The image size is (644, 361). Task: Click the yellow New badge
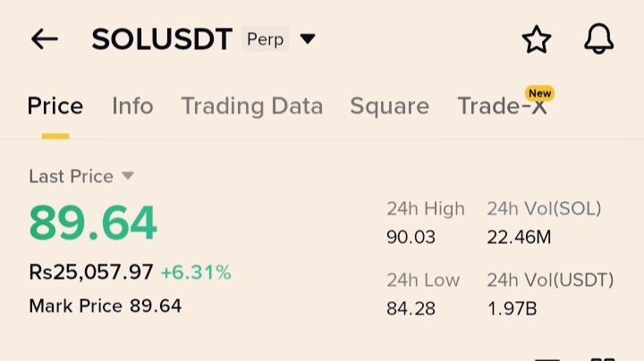point(539,93)
